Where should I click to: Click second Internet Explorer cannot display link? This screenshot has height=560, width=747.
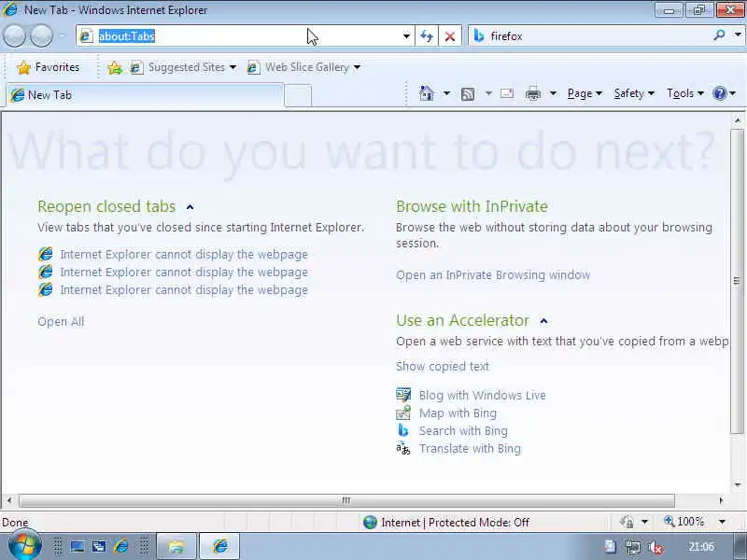point(184,273)
